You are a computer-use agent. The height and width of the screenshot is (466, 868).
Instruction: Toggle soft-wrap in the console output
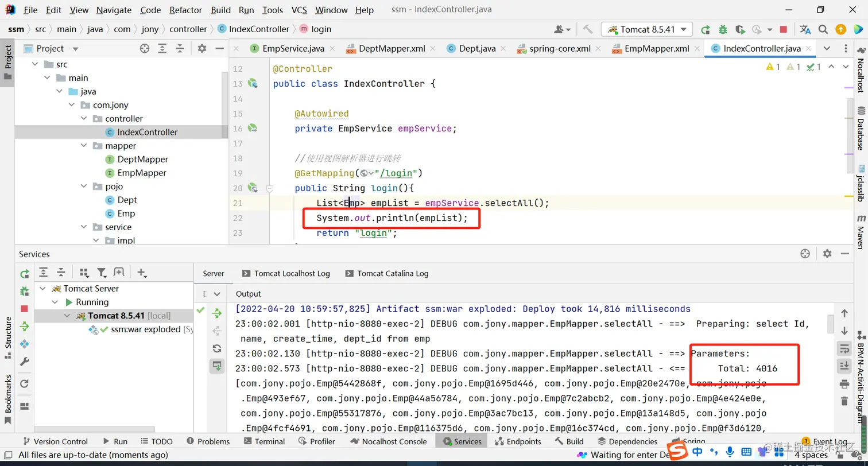(x=844, y=348)
